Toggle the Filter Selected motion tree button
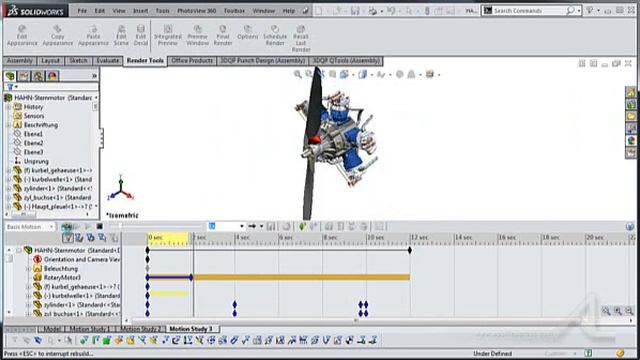 [x=102, y=238]
